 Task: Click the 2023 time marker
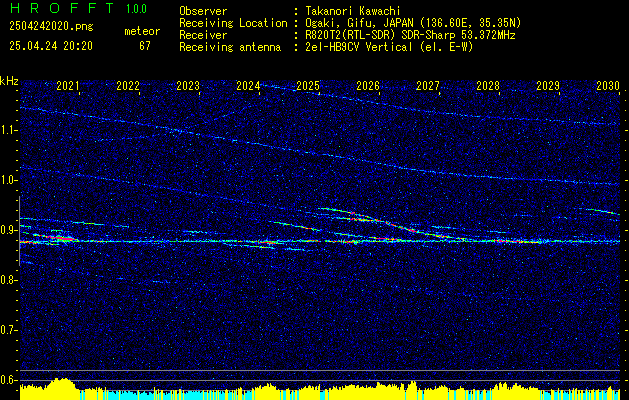(188, 86)
